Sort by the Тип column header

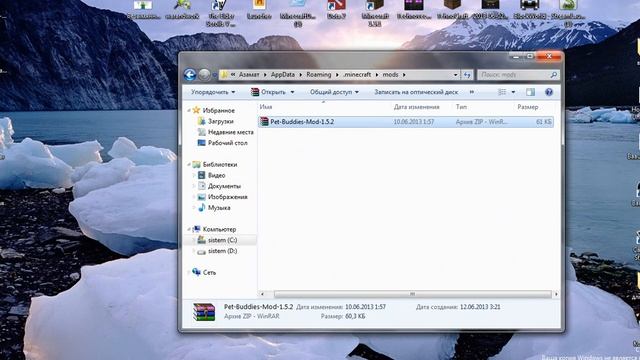pyautogui.click(x=461, y=107)
